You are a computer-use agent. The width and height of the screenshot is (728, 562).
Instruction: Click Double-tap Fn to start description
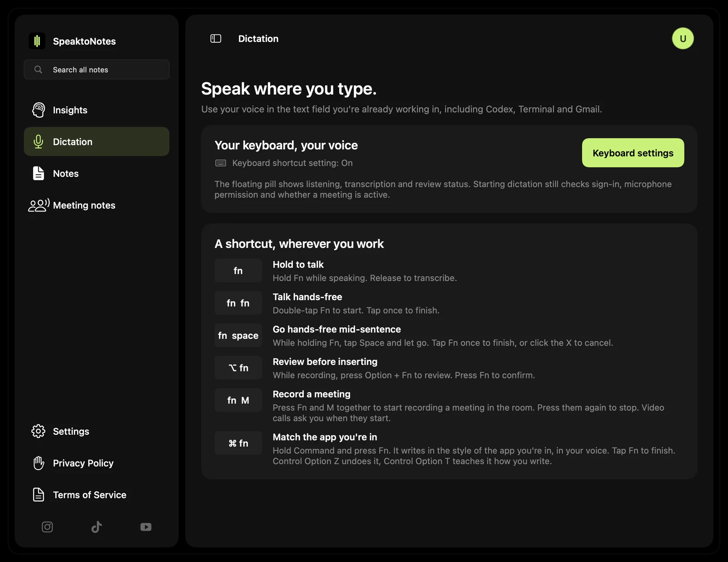(x=356, y=311)
